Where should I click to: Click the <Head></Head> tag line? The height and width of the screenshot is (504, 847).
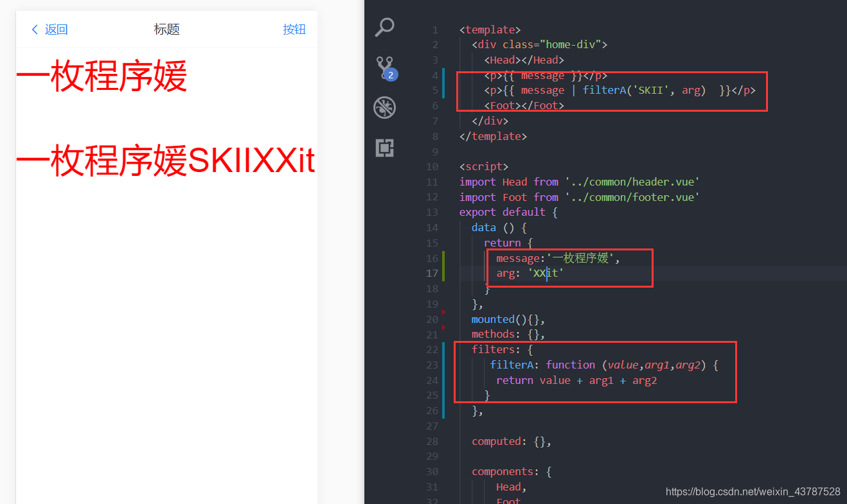[524, 60]
